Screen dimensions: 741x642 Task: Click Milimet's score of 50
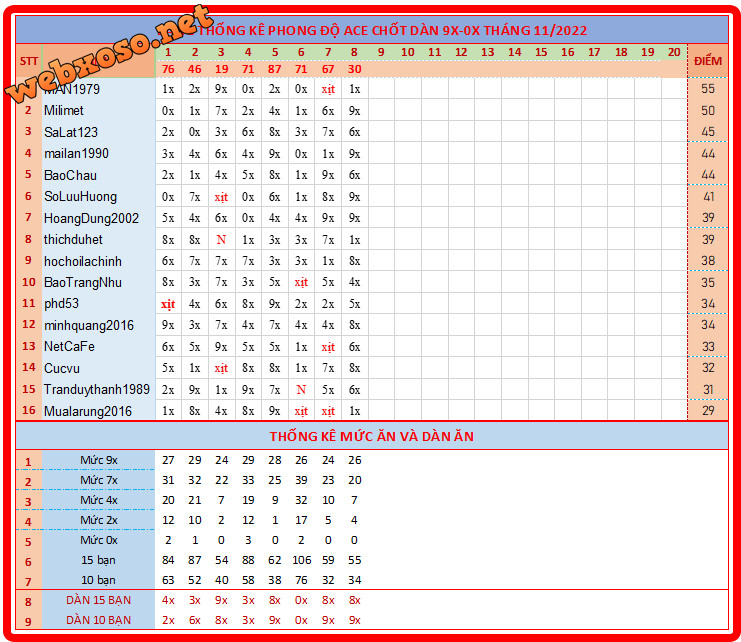707,111
